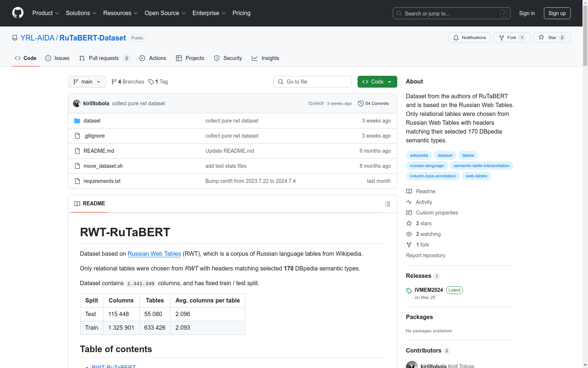Viewport: 588px width, 368px height.
Task: Click the Go to file input
Action: (x=312, y=82)
